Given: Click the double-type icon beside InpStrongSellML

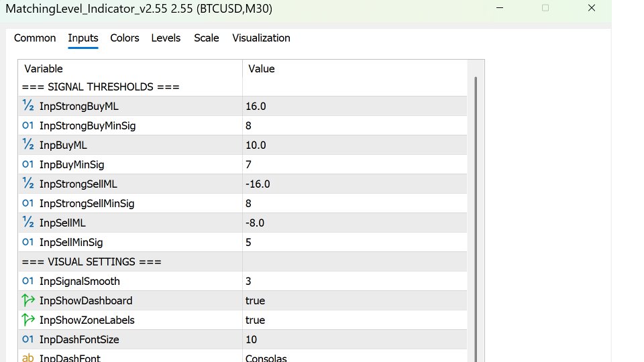Looking at the screenshot, I should 28,183.
